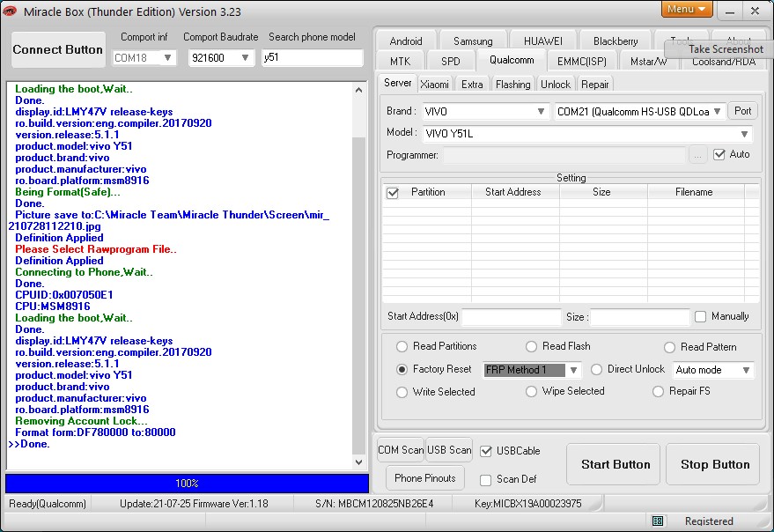This screenshot has height=532, width=774.
Task: Switch to the Extra sub-tab
Action: tap(472, 85)
